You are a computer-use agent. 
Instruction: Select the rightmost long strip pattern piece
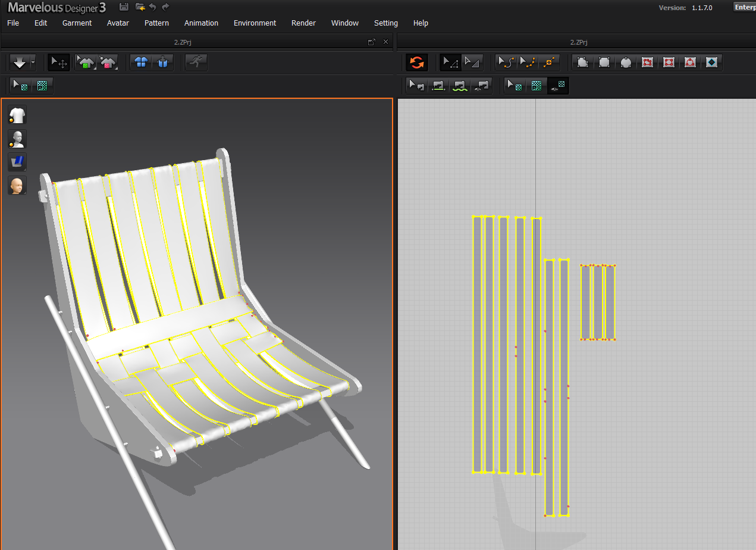pos(564,387)
